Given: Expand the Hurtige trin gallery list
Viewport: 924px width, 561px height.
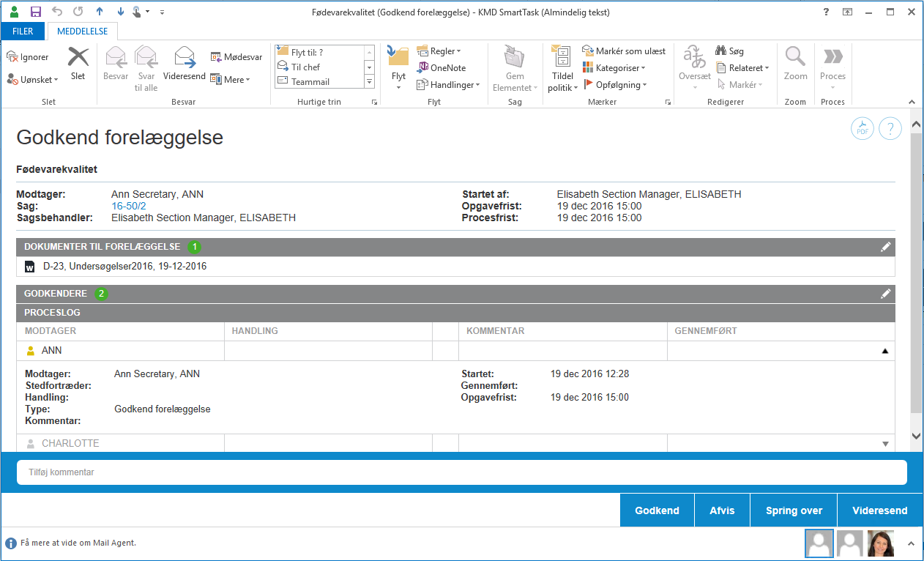Looking at the screenshot, I should [370, 82].
